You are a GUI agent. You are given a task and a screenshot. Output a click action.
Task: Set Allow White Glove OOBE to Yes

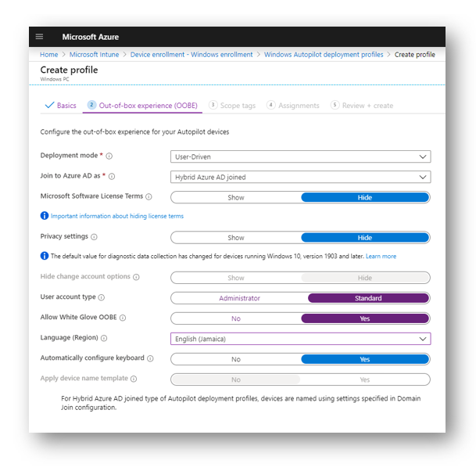tap(364, 318)
